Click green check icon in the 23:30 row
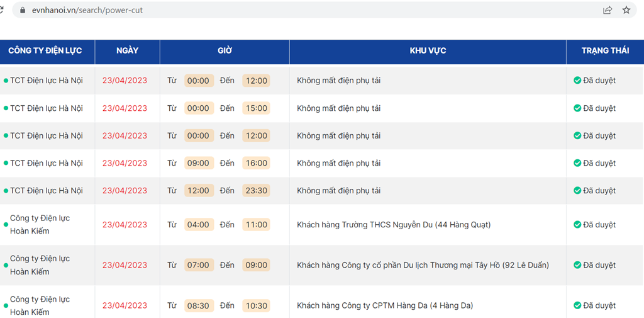 [577, 191]
